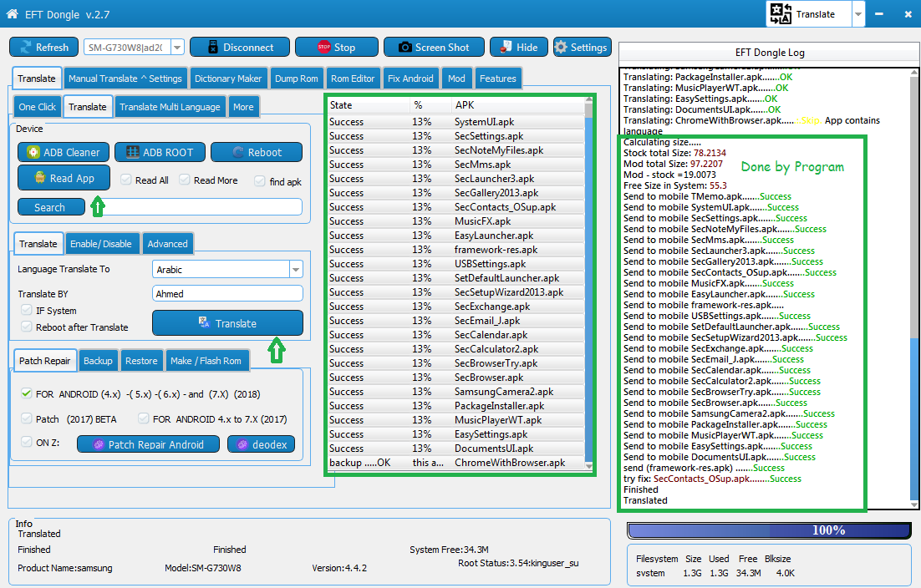Image resolution: width=921 pixels, height=588 pixels.
Task: Open the Fix Android tab
Action: (410, 78)
